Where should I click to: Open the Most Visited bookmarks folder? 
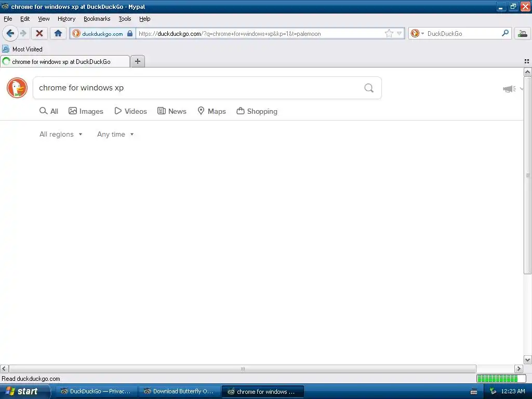coord(22,49)
